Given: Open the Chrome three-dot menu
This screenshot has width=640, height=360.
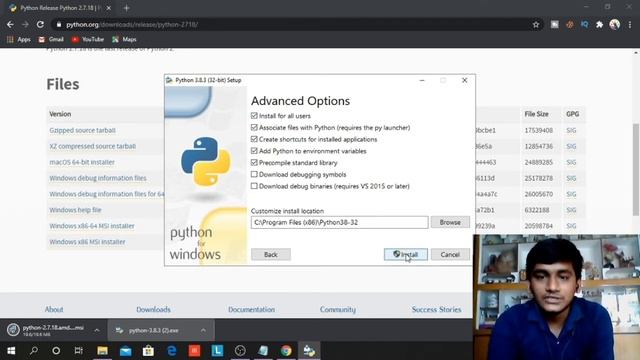Looking at the screenshot, I should point(630,24).
